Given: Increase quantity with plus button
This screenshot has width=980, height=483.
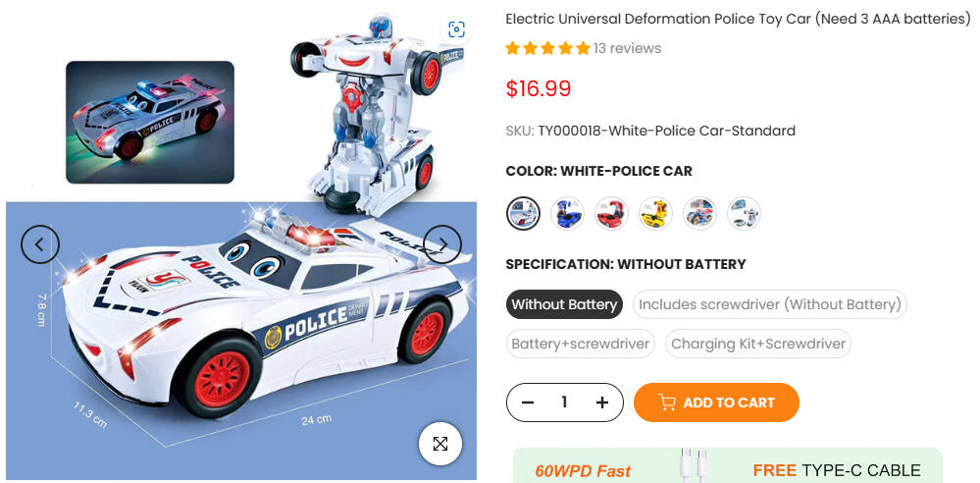Looking at the screenshot, I should tap(602, 402).
